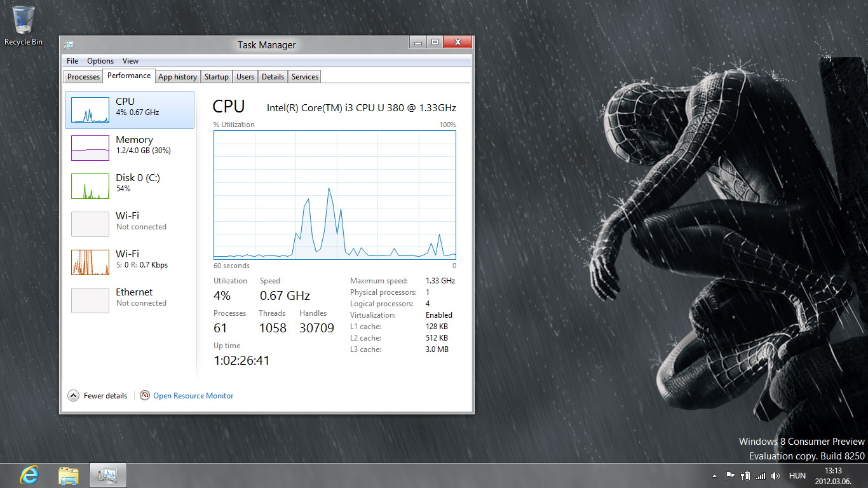
Task: Open the Services tab
Action: tap(305, 77)
